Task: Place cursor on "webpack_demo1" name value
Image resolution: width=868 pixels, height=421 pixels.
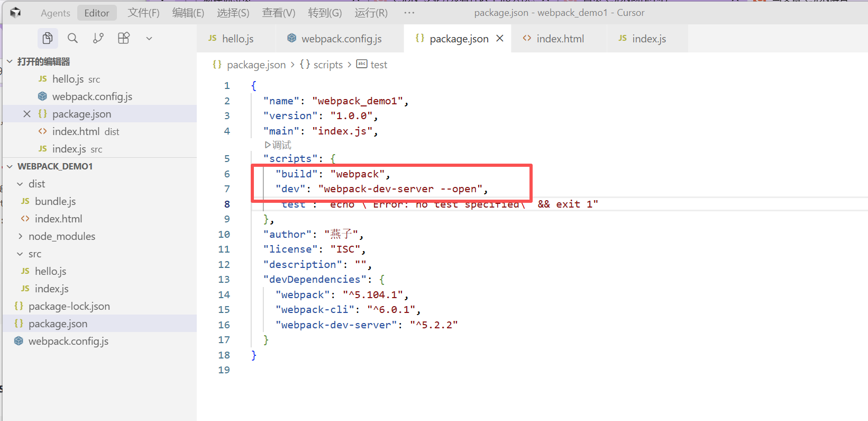Action: click(x=358, y=101)
